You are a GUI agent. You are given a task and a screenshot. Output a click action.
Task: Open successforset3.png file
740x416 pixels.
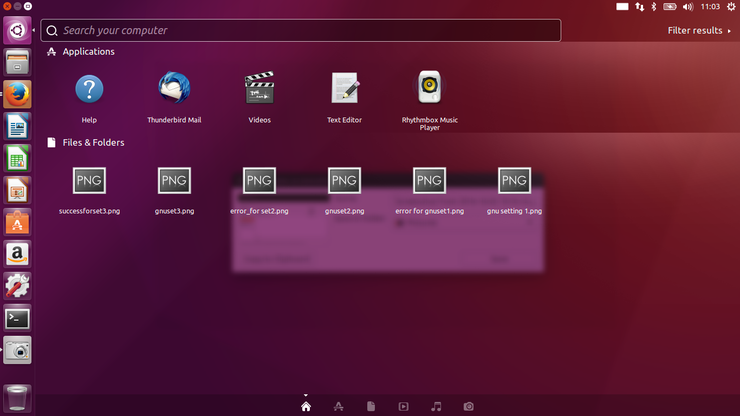point(89,180)
